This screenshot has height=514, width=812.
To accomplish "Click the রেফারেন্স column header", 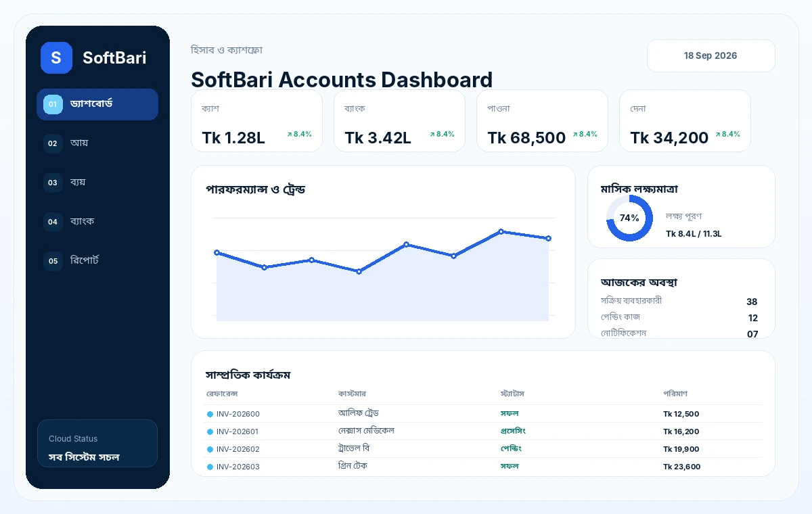I will (x=222, y=394).
